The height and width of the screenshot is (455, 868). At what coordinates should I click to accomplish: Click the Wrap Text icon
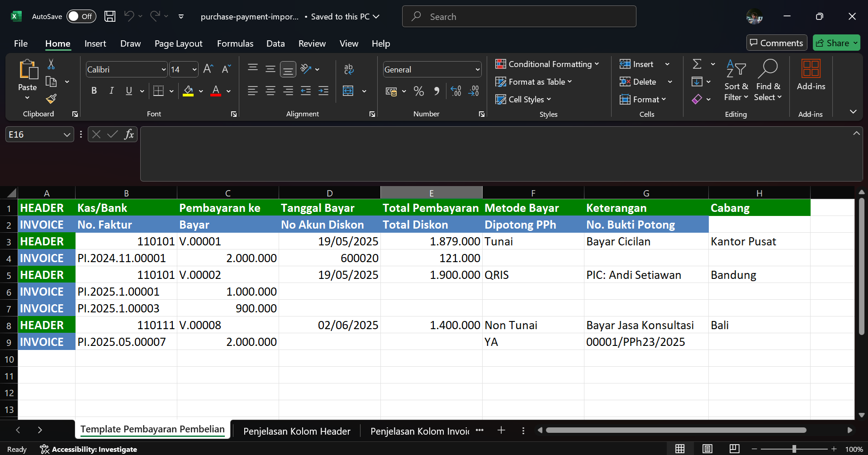coord(348,69)
